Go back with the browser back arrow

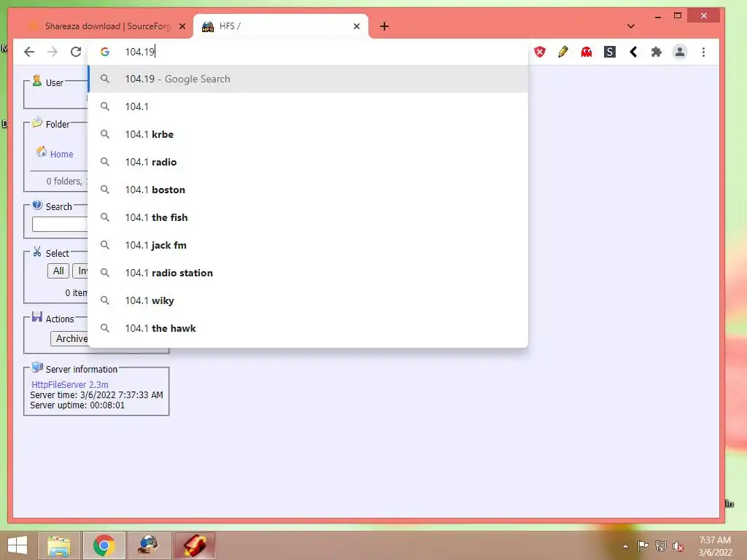coord(29,52)
